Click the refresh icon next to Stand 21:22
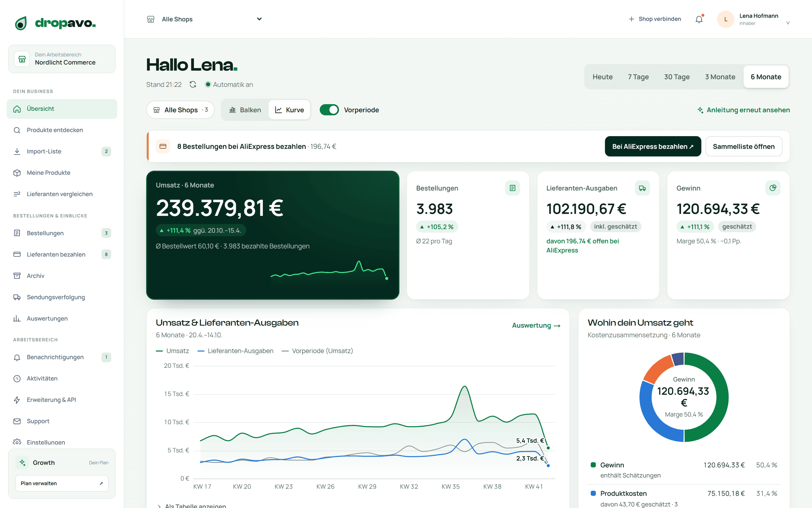 pos(193,84)
